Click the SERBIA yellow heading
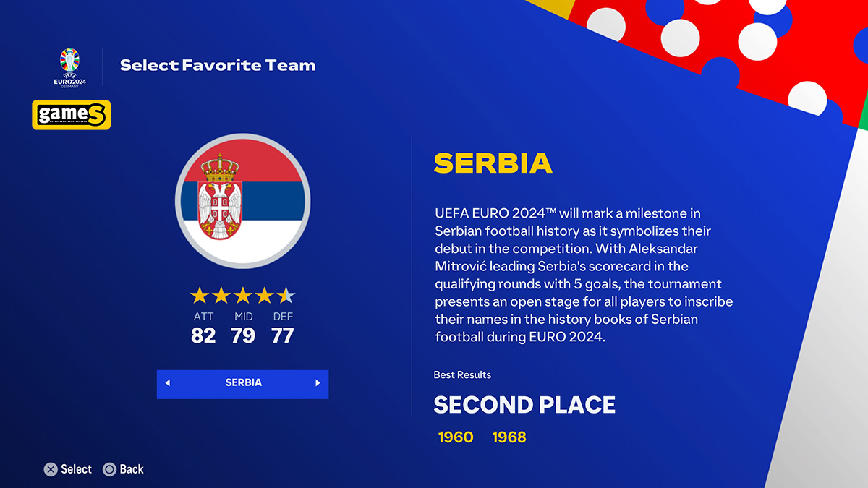Image resolution: width=868 pixels, height=488 pixels. 493,163
